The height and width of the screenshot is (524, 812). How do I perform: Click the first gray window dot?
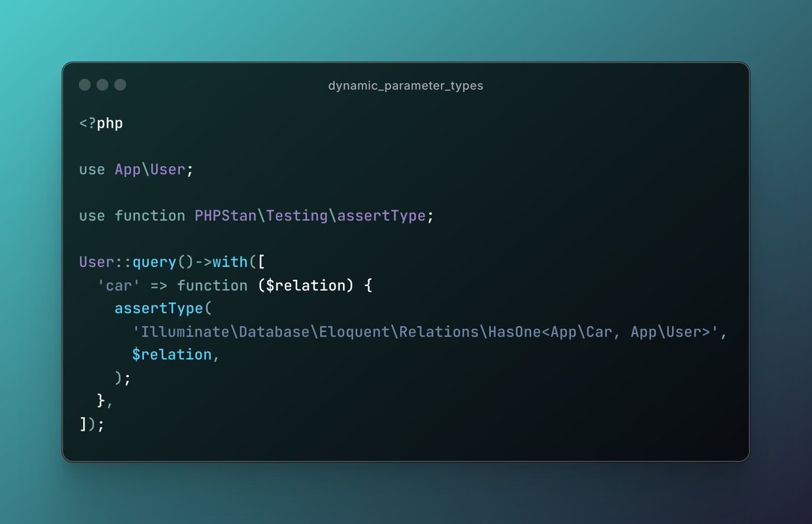click(85, 85)
